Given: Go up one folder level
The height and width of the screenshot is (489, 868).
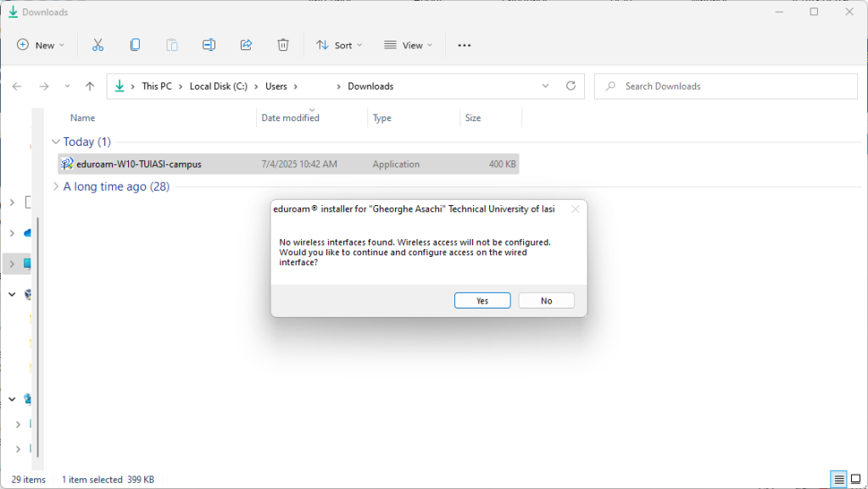Looking at the screenshot, I should coord(90,86).
